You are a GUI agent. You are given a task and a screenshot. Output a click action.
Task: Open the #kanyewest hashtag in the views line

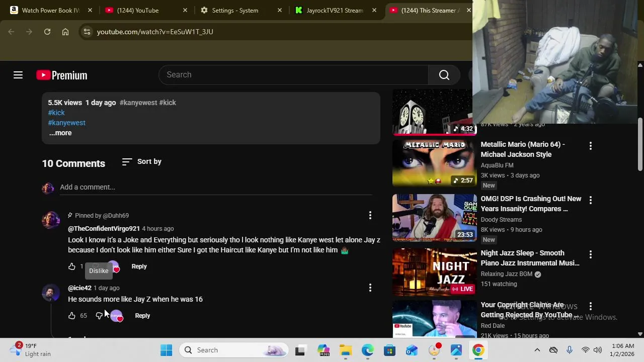tap(138, 103)
